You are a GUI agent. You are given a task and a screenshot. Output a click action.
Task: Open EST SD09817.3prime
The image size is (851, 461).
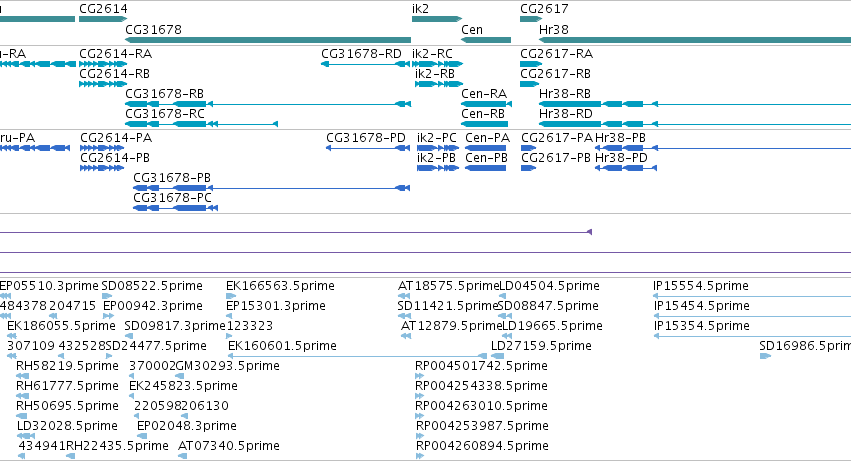click(x=175, y=326)
